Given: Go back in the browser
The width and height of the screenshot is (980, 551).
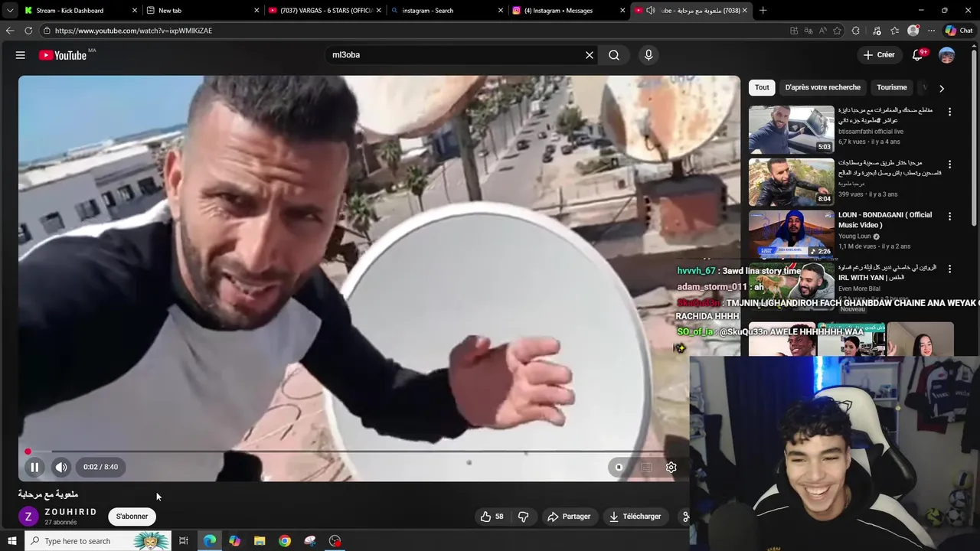Looking at the screenshot, I should coord(10,31).
